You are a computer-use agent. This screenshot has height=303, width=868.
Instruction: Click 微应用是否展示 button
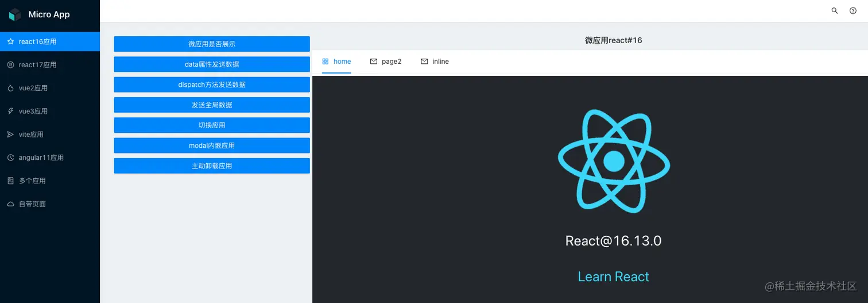coord(212,44)
